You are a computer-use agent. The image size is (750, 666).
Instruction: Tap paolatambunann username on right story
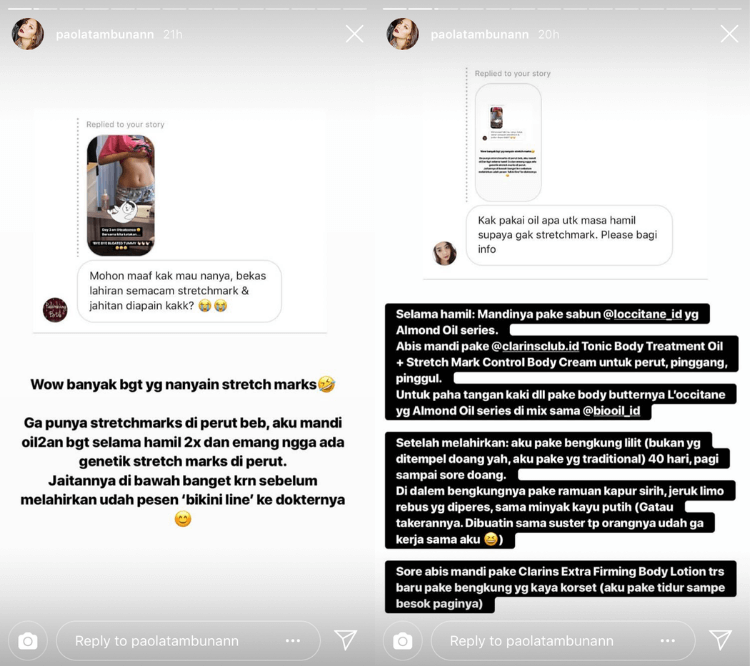click(x=480, y=34)
